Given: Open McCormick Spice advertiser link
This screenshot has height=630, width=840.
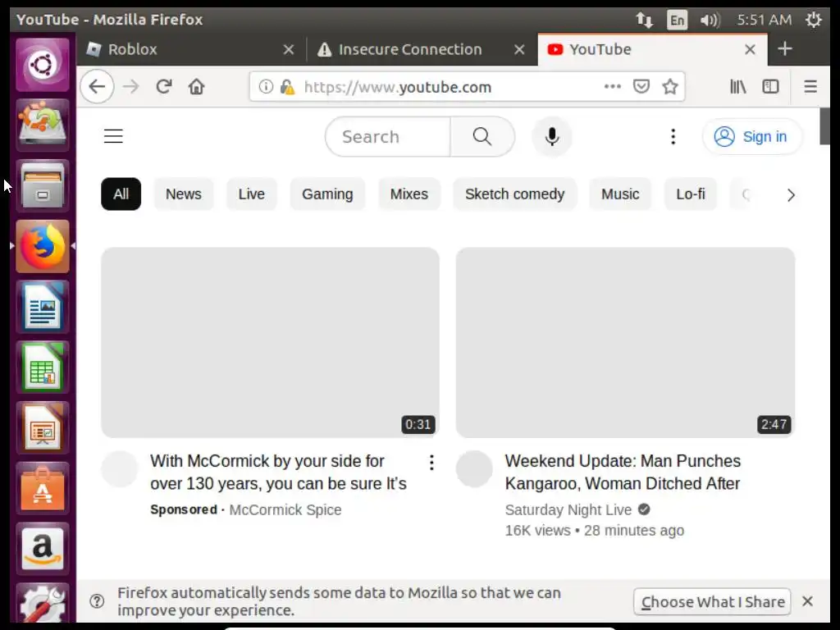Looking at the screenshot, I should [285, 510].
